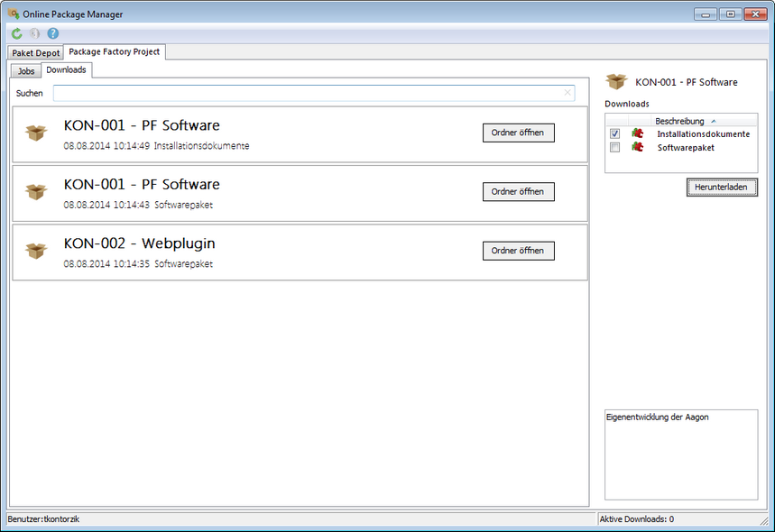Uncheck the Installationsdokumente checkbox
The height and width of the screenshot is (532, 775).
pyautogui.click(x=614, y=133)
